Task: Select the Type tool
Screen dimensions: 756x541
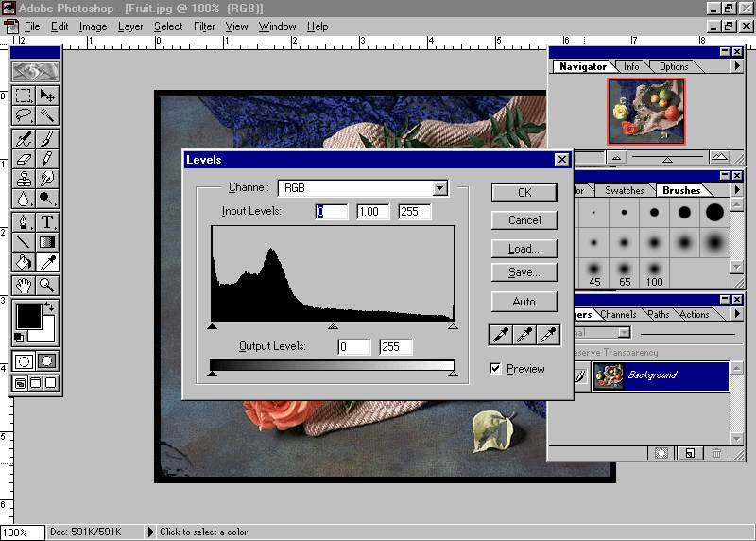Action: coord(46,221)
